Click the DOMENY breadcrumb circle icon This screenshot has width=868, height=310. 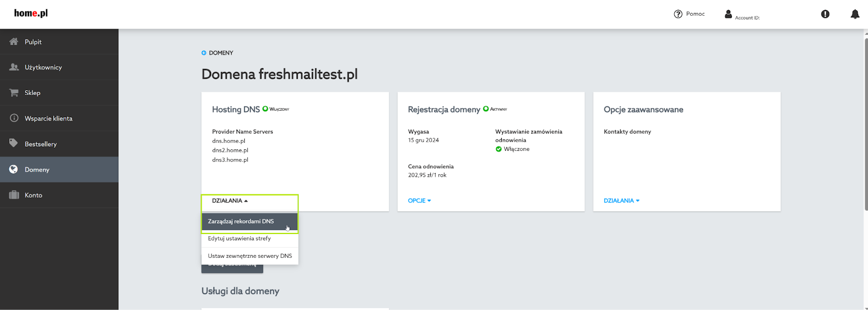tap(204, 53)
